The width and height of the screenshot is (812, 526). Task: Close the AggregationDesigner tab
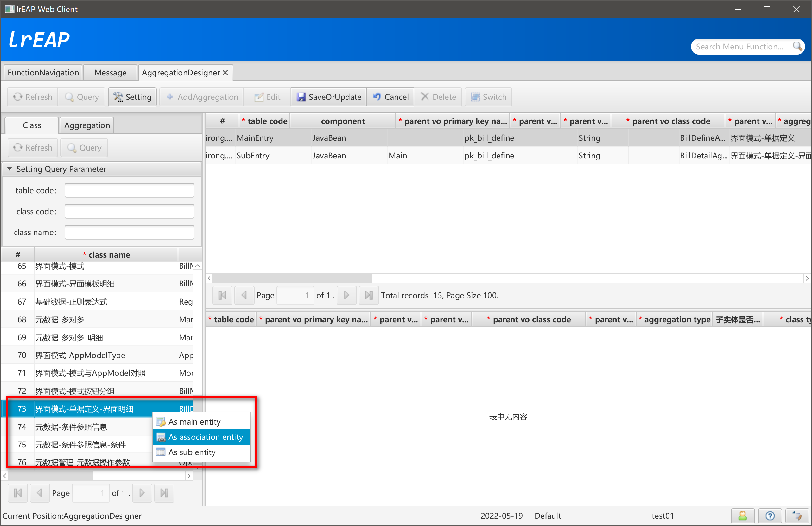point(225,73)
